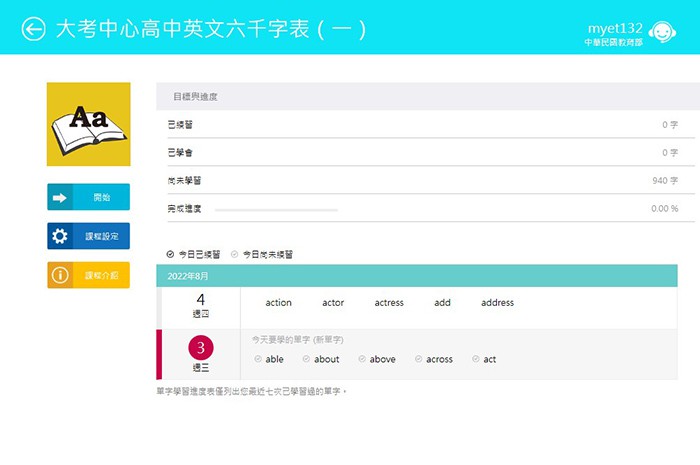The image size is (700, 465).
Task: Click the Aa dictionary book course image
Action: (88, 124)
